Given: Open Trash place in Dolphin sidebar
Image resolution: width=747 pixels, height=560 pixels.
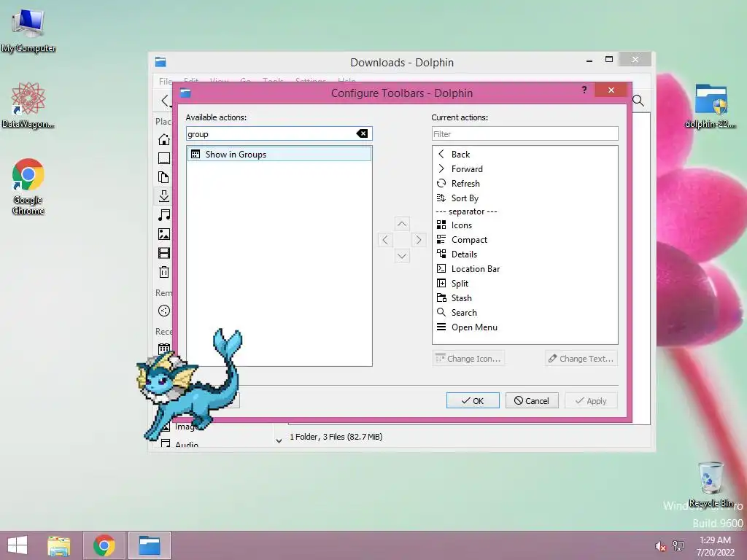Looking at the screenshot, I should 164,272.
